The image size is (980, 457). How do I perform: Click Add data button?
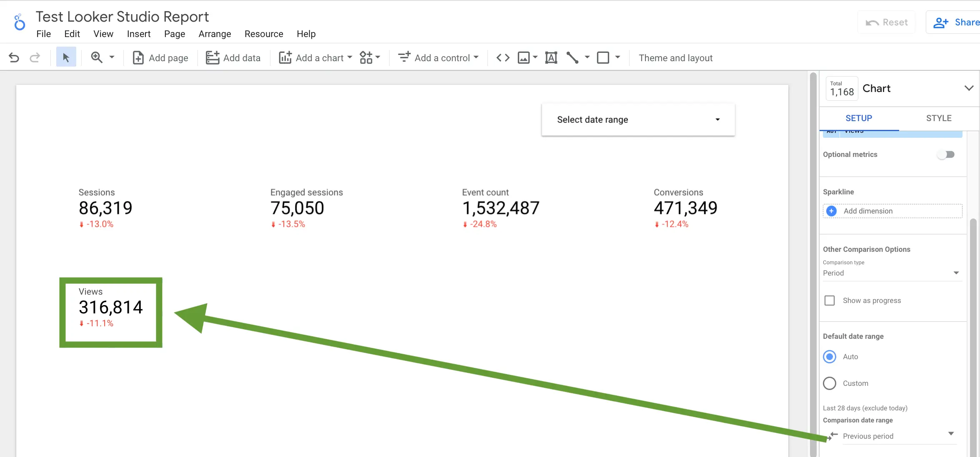[233, 58]
